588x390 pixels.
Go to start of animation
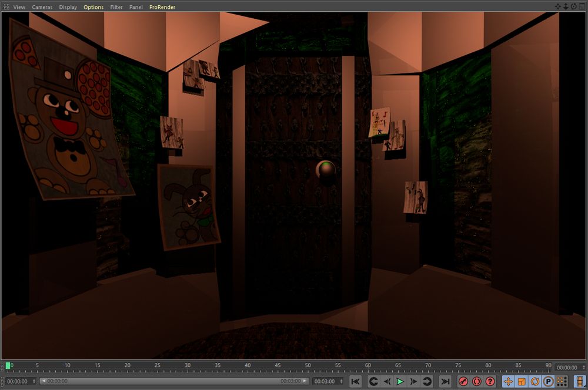point(355,381)
